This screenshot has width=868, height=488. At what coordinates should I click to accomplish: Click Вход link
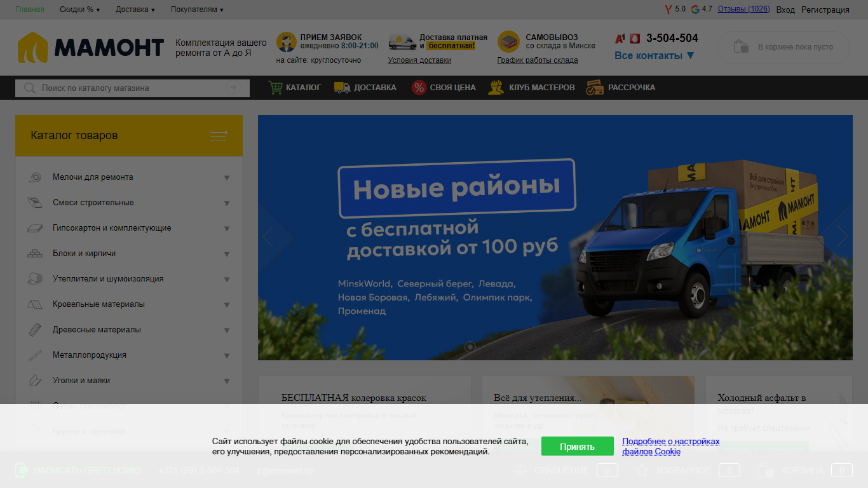[785, 10]
